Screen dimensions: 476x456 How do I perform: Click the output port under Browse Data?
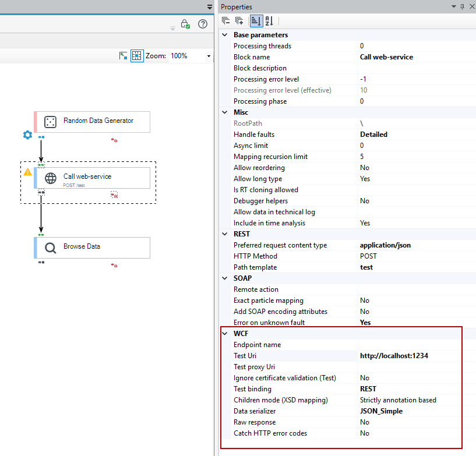[x=41, y=262]
